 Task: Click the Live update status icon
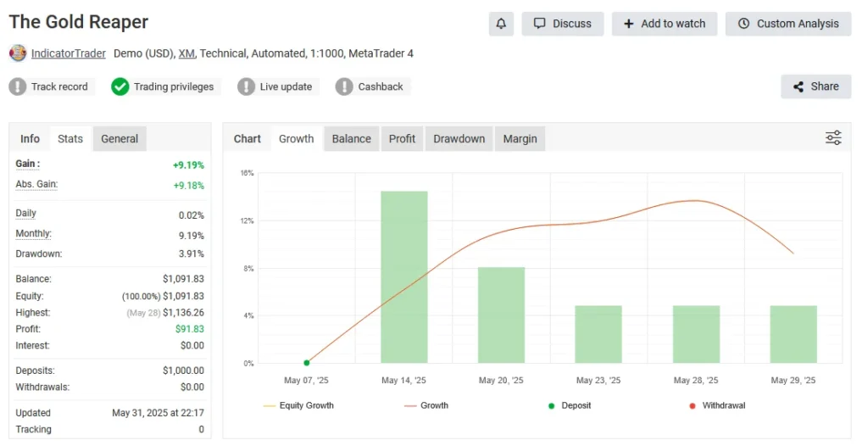246,86
